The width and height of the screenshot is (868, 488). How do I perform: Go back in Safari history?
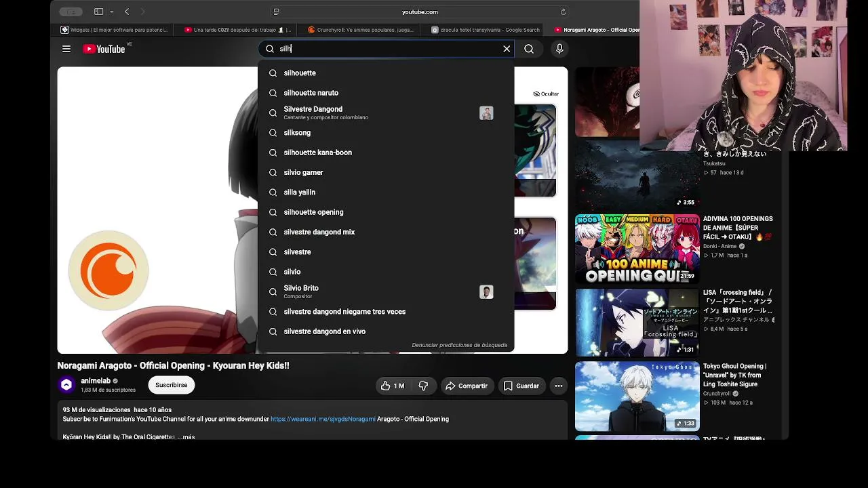pyautogui.click(x=127, y=12)
